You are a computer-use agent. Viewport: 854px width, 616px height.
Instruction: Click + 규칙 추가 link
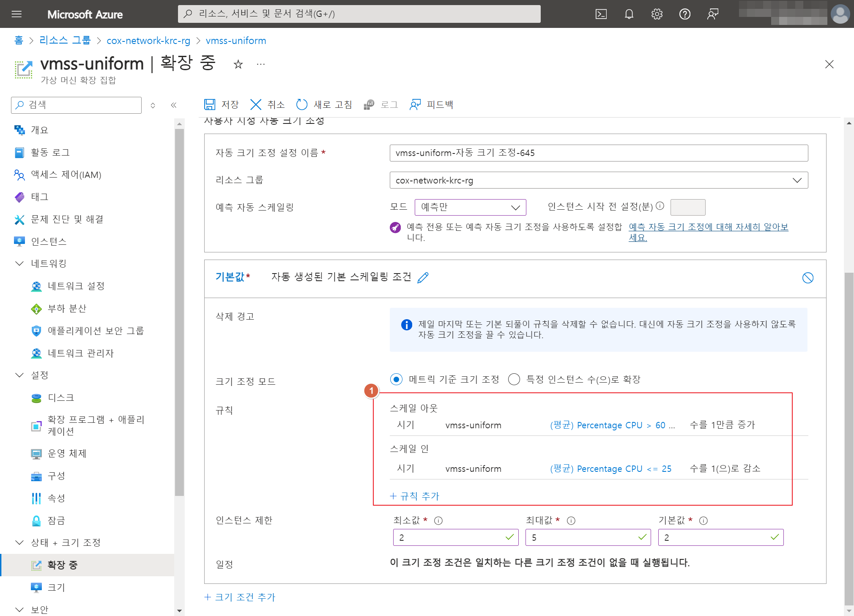point(415,496)
